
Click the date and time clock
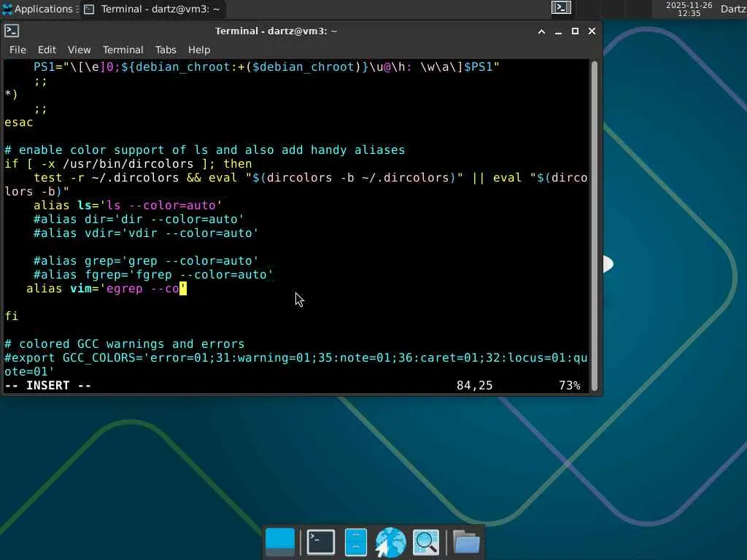coord(689,9)
